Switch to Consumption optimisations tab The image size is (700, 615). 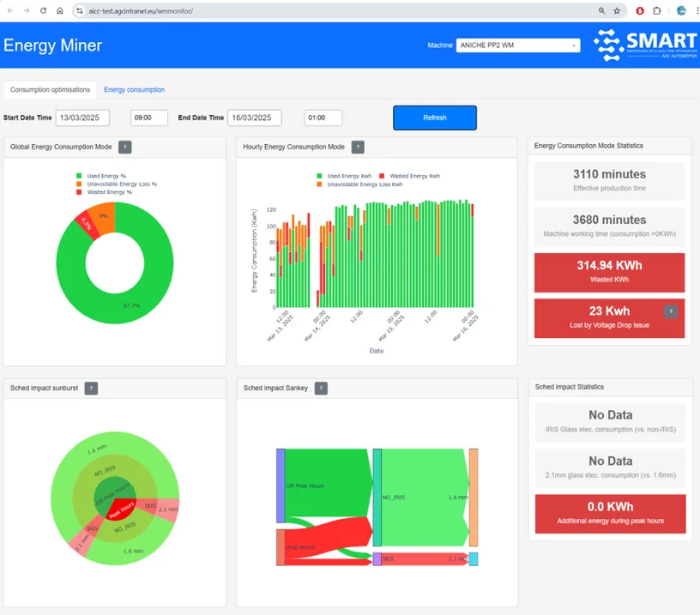(50, 90)
